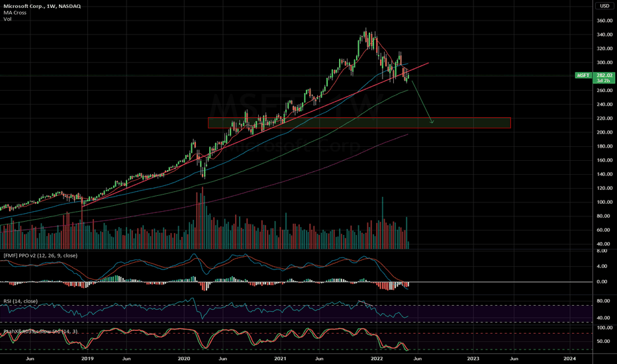Click the 0.00 label on PPO scale
The image size is (617, 364).
(602, 282)
